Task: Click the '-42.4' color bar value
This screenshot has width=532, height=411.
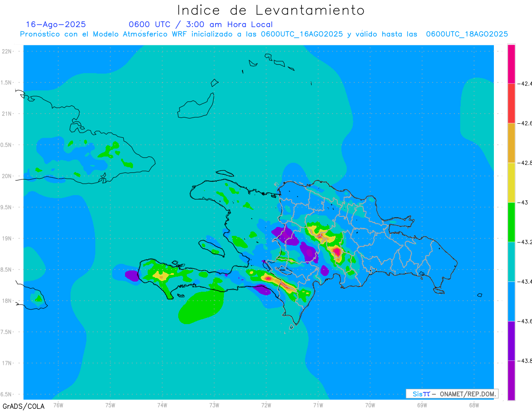Action: [524, 83]
